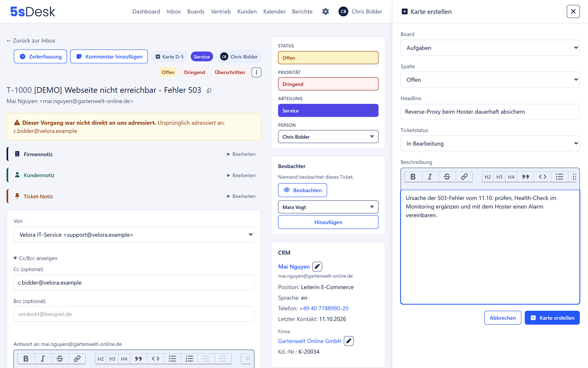The width and height of the screenshot is (588, 368).
Task: Go to Dashboard in navigation
Action: click(146, 11)
